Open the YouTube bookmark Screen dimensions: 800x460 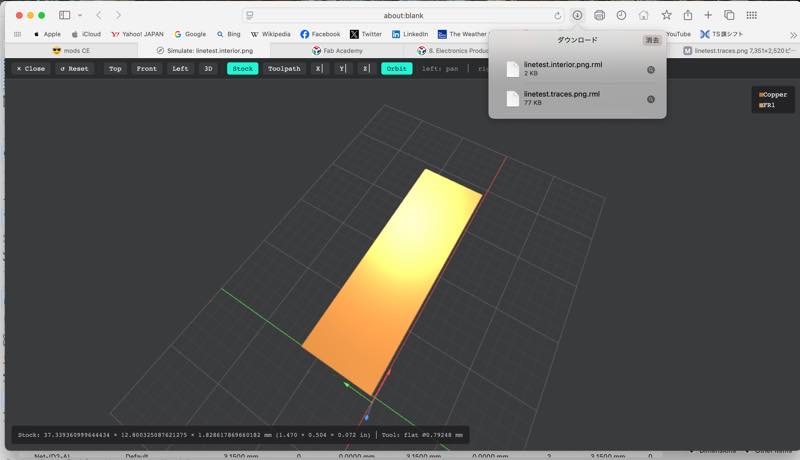coord(679,34)
